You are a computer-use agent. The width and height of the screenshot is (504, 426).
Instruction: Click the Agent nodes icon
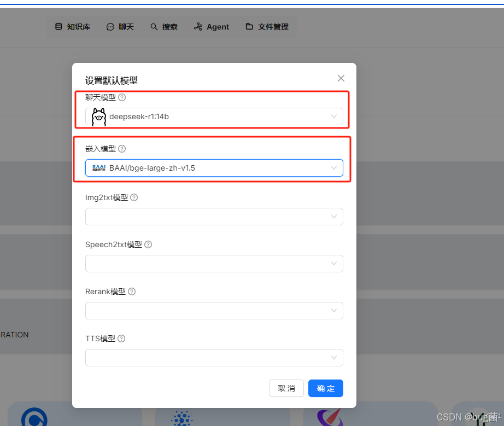point(198,27)
